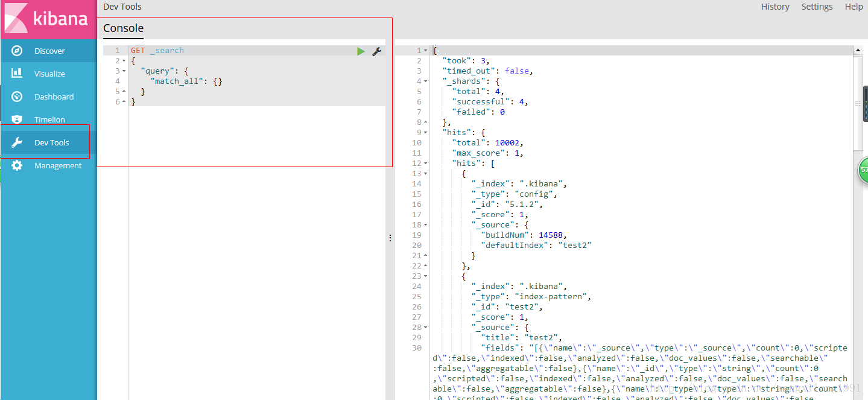Image resolution: width=868 pixels, height=400 pixels.
Task: Click the "max_score": 1 line
Action: (488, 153)
